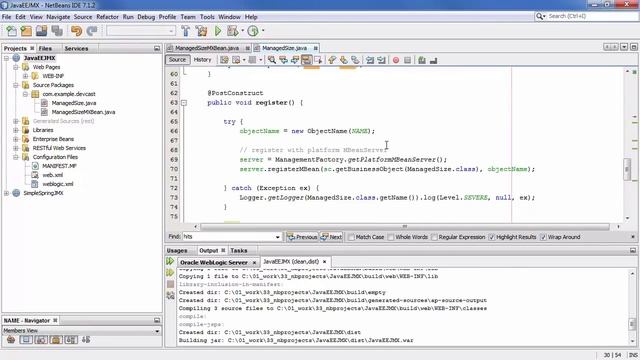Click the stop build square icon in Output
Screen dimensions: 640x360
click(170, 284)
